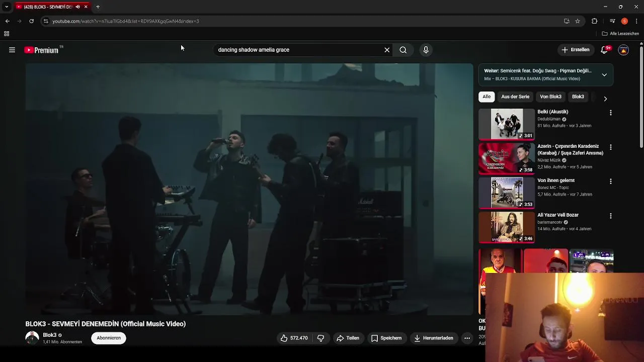Like the video with thumbs-up 572.470
This screenshot has width=644, height=362.
click(x=294, y=338)
